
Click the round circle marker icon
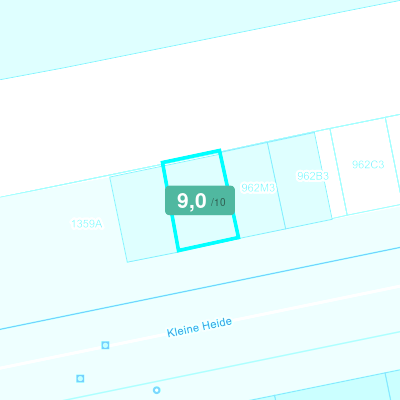(156, 390)
